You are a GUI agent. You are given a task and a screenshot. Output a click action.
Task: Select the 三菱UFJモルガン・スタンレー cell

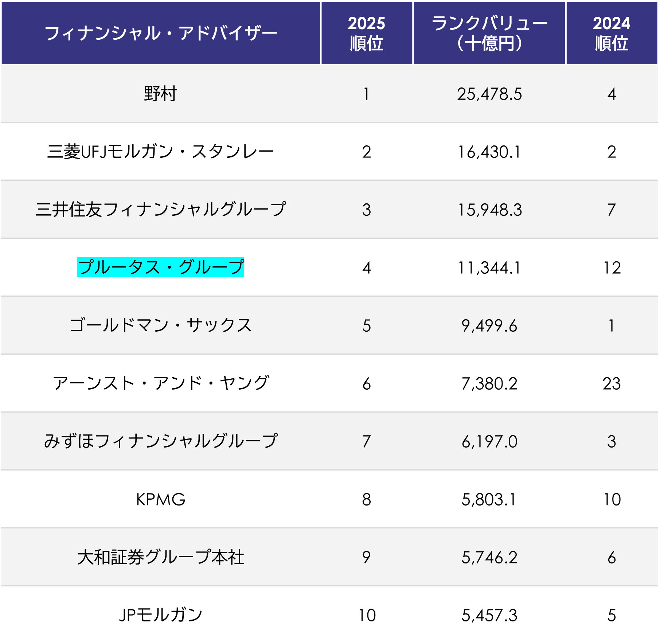tap(161, 152)
